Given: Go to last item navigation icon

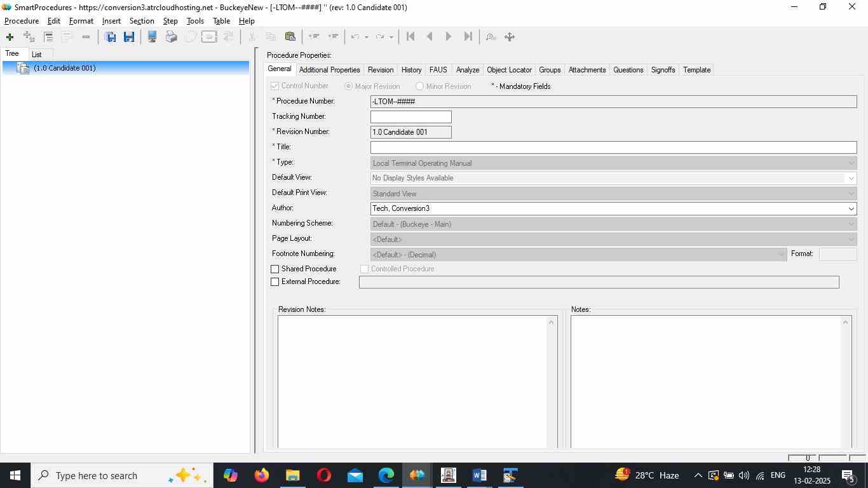Looking at the screenshot, I should point(468,37).
